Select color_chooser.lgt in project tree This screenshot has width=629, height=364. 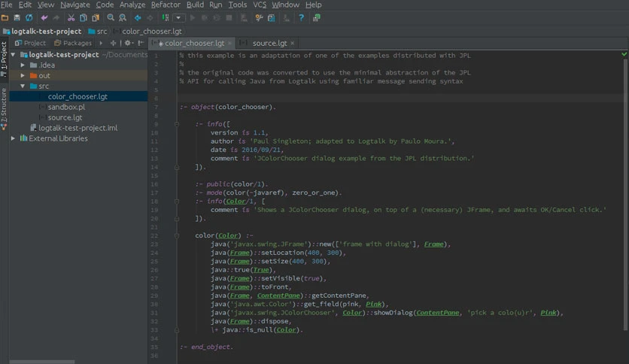coord(77,96)
